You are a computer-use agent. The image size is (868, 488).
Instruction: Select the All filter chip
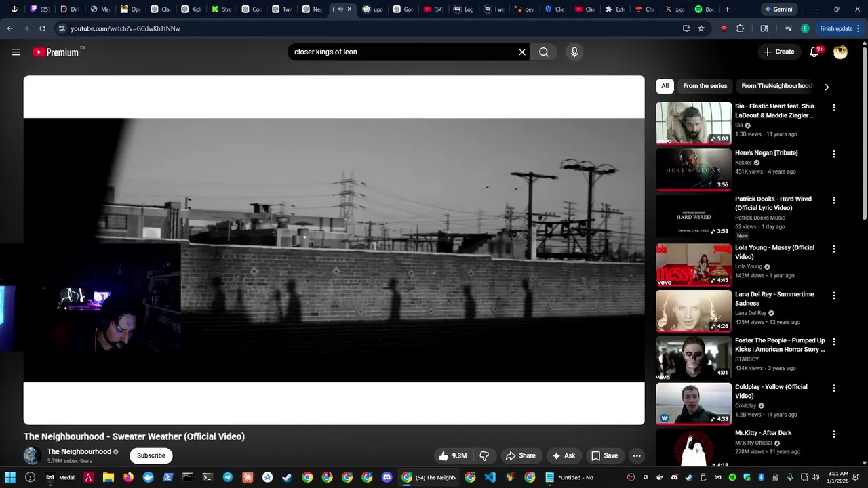665,86
